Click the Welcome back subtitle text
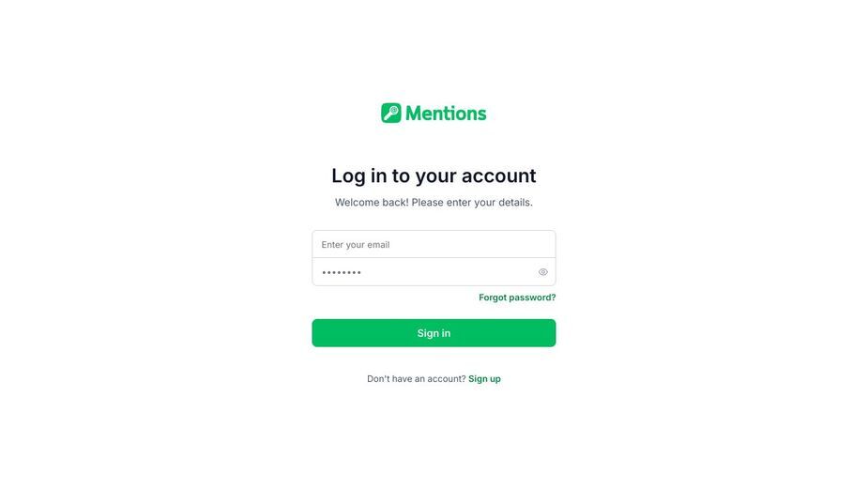The height and width of the screenshot is (488, 868). [434, 202]
